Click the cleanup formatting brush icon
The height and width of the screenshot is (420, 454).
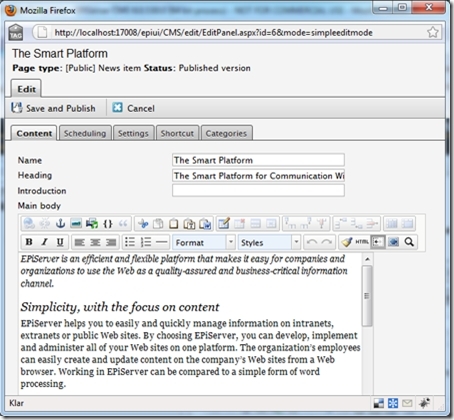(347, 242)
